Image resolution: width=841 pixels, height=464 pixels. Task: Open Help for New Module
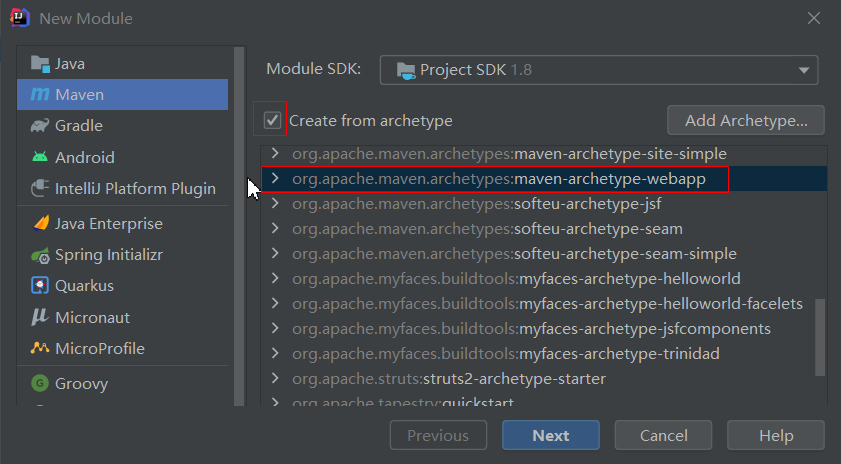point(776,435)
